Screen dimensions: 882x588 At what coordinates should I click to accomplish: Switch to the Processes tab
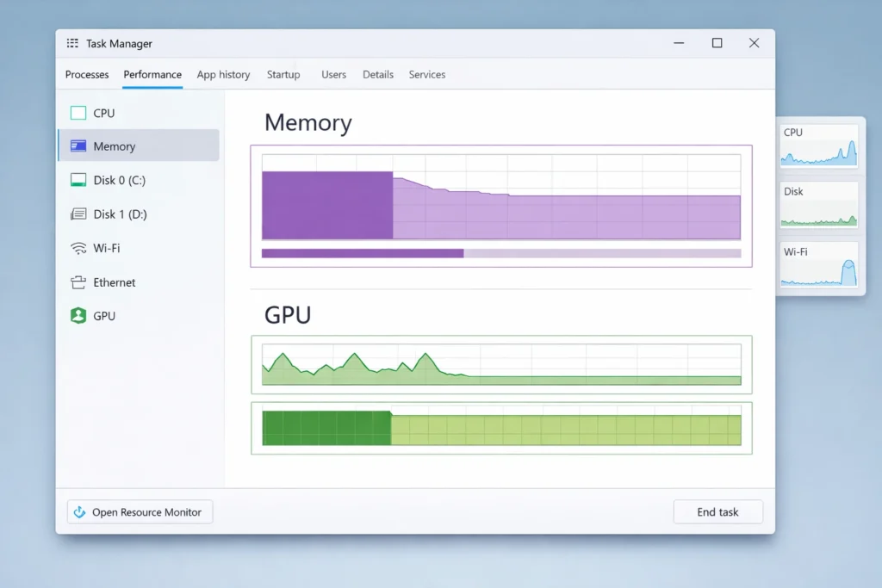point(86,75)
